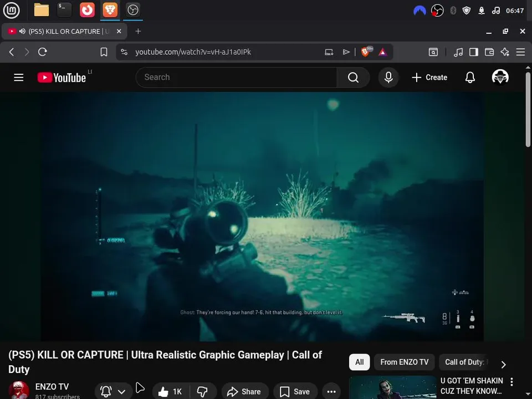532x399 pixels.
Task: Open the Bluetooth tray indicator
Action: 453,11
